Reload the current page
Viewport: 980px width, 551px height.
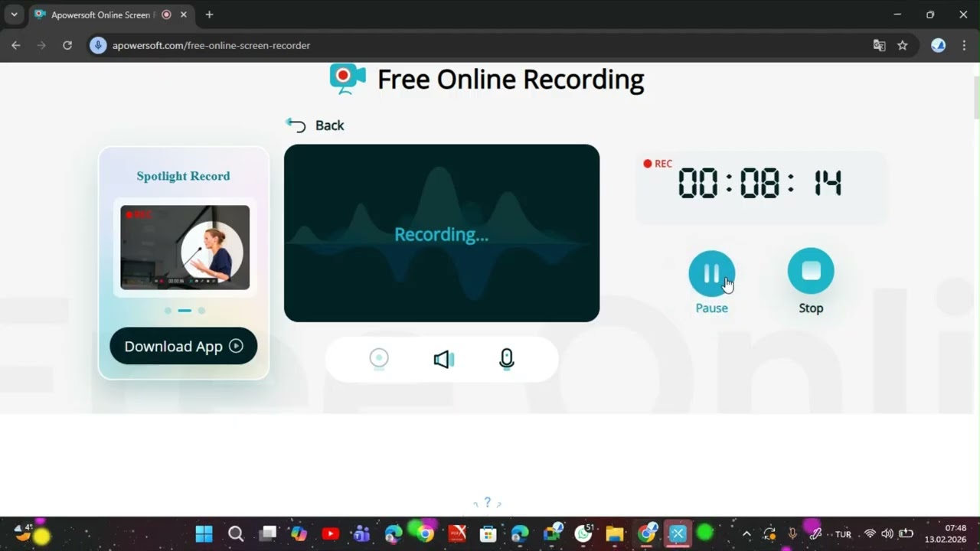pos(67,45)
